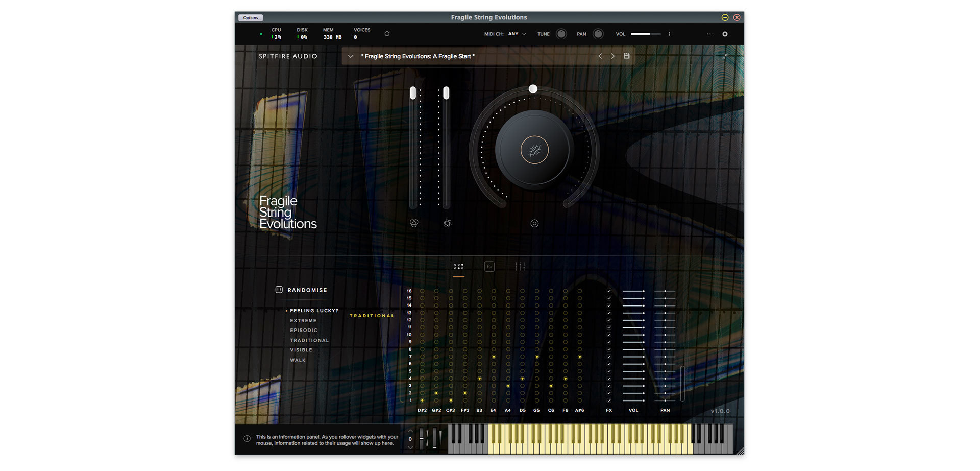The image size is (980, 471).
Task: Click the expression icon below the left fader
Action: (x=414, y=223)
